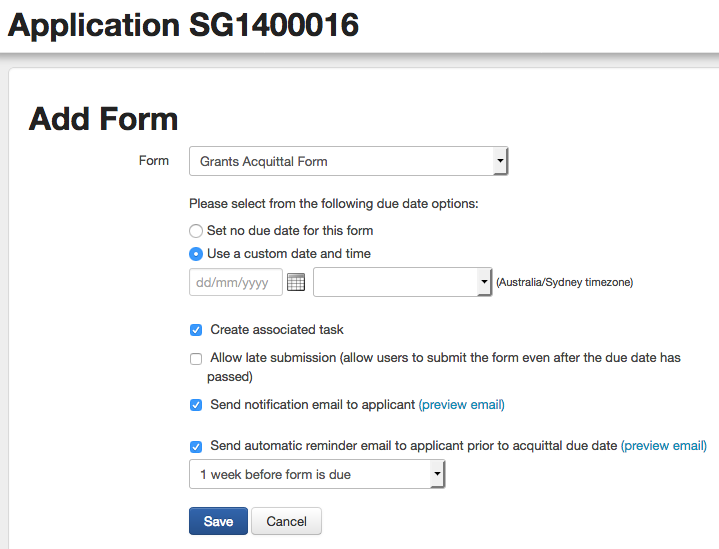719x549 pixels.
Task: Click the reminder dropdown arrow
Action: [x=436, y=474]
